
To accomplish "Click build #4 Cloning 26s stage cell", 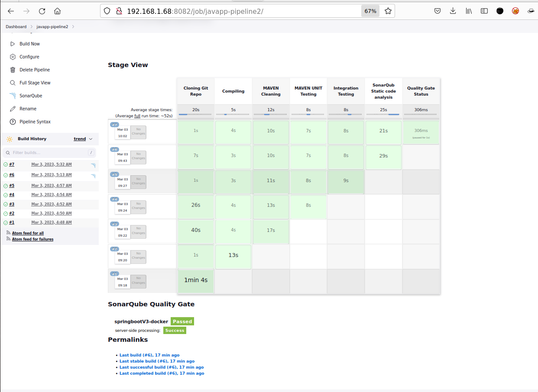I will pos(196,207).
